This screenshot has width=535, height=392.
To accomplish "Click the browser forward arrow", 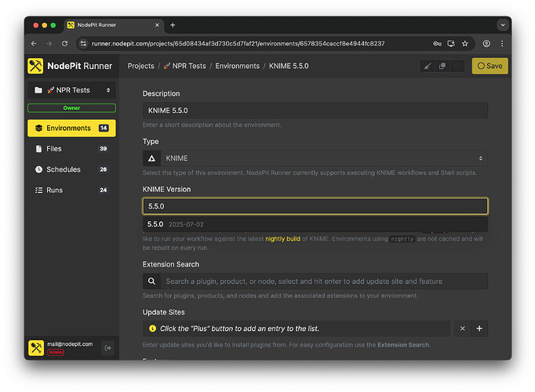I will [49, 44].
